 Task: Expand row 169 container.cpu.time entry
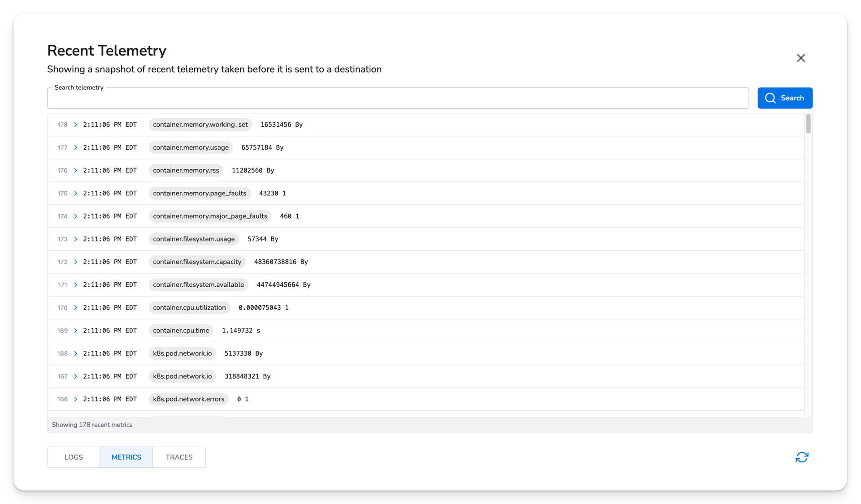coord(75,330)
